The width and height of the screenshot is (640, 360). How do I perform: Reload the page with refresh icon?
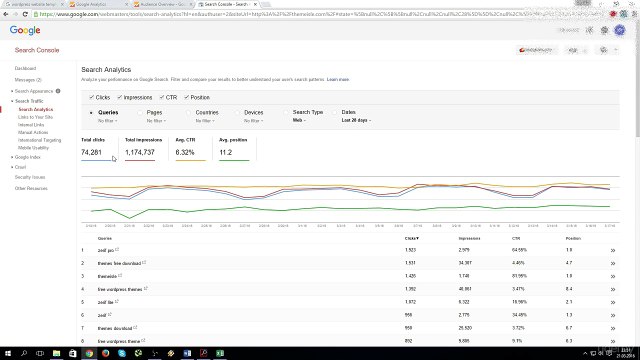[25, 14]
